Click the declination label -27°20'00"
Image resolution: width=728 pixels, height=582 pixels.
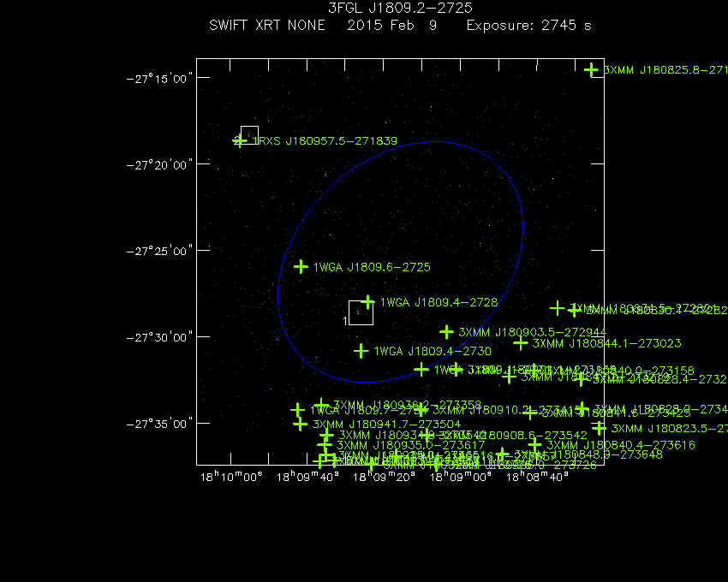pos(159,165)
